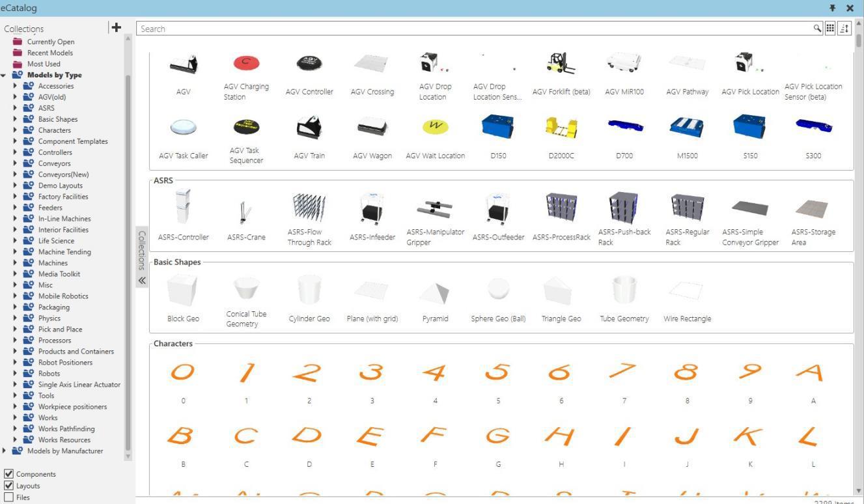Enable the Files checkbox
This screenshot has width=864, height=504.
pyautogui.click(x=8, y=497)
